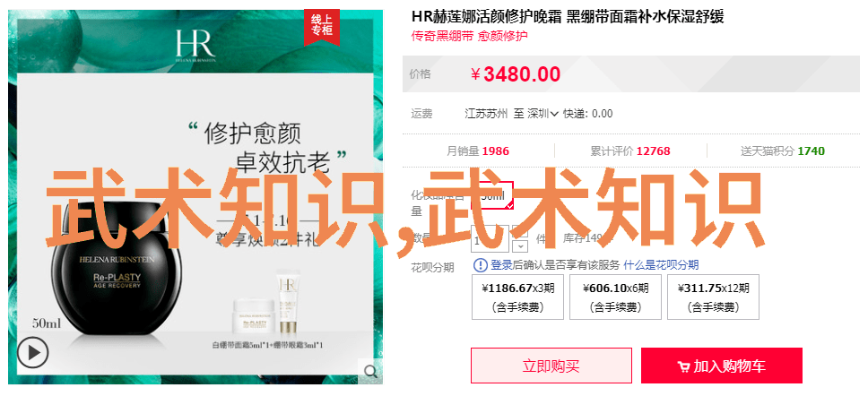Click the quantity input field
This screenshot has height=396, width=868.
click(x=490, y=239)
